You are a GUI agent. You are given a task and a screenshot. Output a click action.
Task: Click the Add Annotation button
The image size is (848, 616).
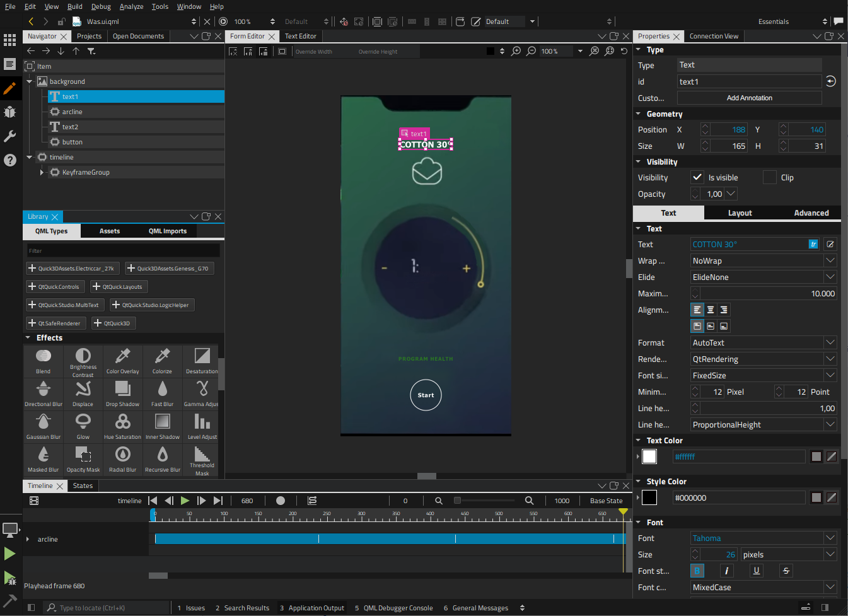pos(749,97)
